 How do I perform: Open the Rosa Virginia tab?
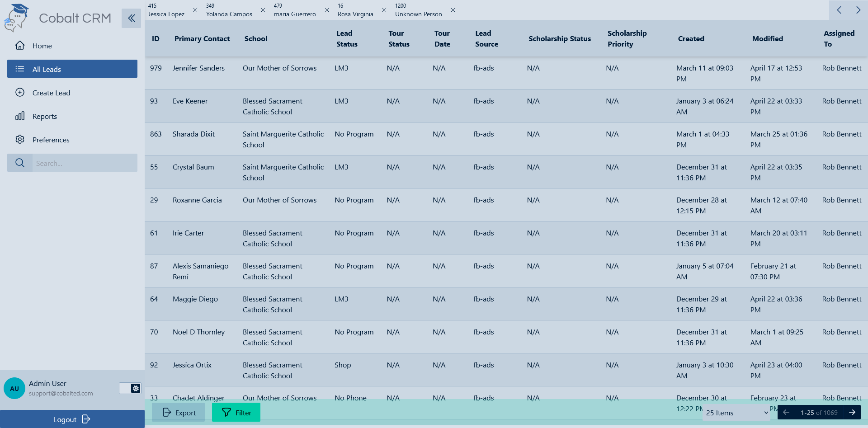[x=355, y=10]
